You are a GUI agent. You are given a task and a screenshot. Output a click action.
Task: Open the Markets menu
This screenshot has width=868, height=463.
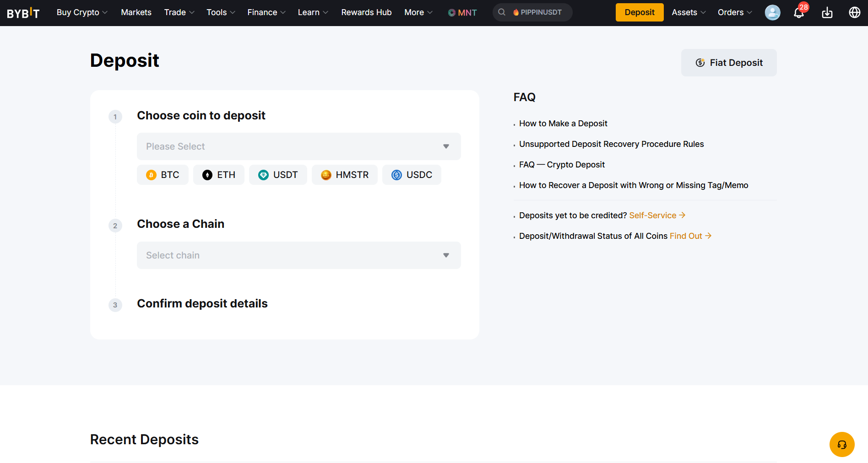[136, 12]
